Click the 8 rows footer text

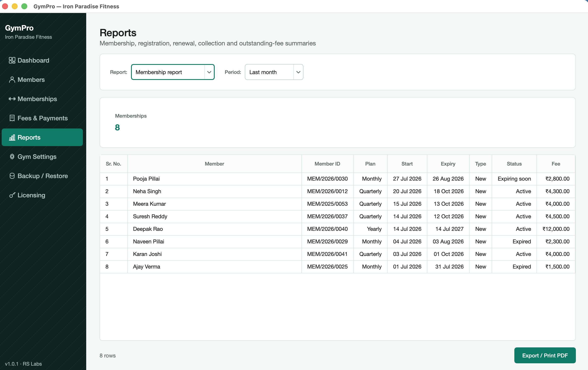click(107, 356)
